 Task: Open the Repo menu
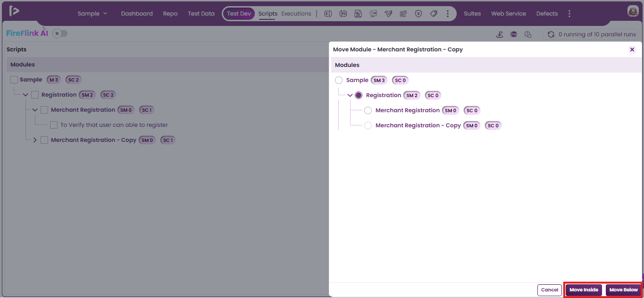point(170,14)
